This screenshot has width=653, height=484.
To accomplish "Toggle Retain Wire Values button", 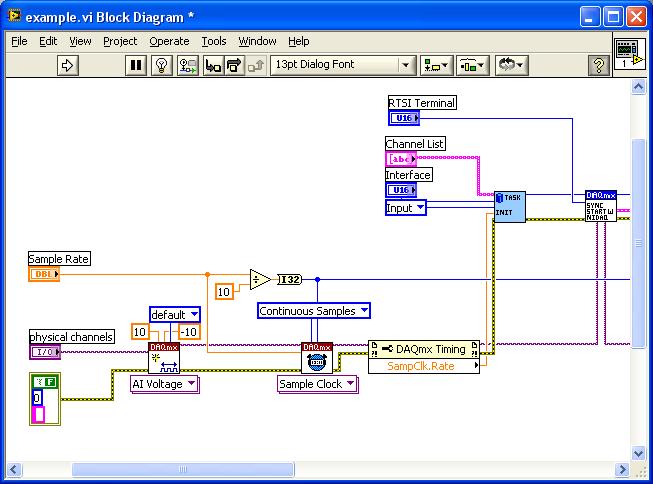I will click(187, 65).
